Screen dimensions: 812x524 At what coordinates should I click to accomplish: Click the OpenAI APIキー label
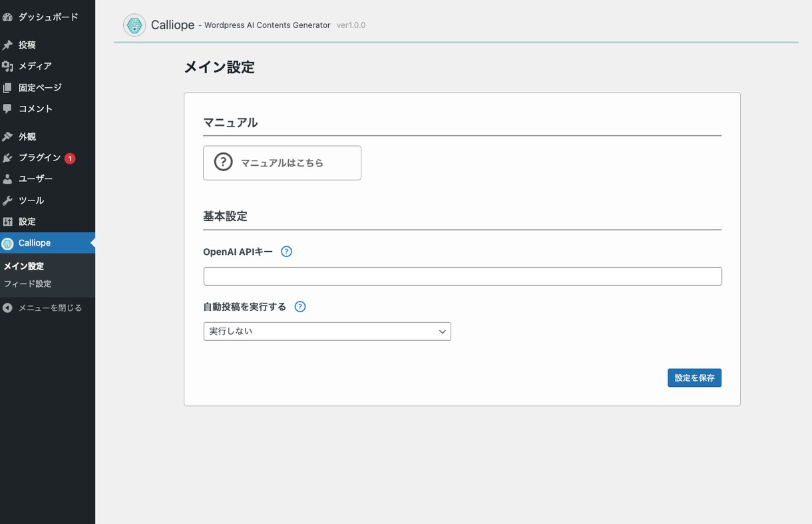pos(238,252)
